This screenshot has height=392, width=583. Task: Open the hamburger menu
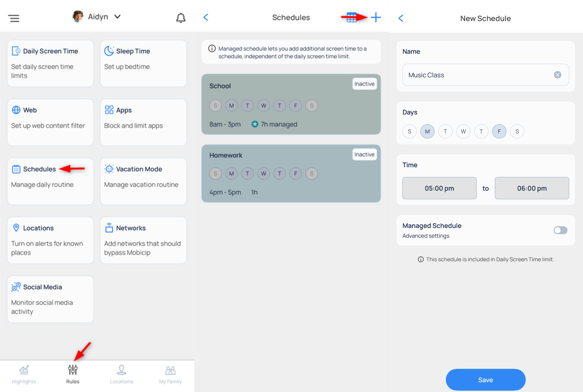pos(14,18)
